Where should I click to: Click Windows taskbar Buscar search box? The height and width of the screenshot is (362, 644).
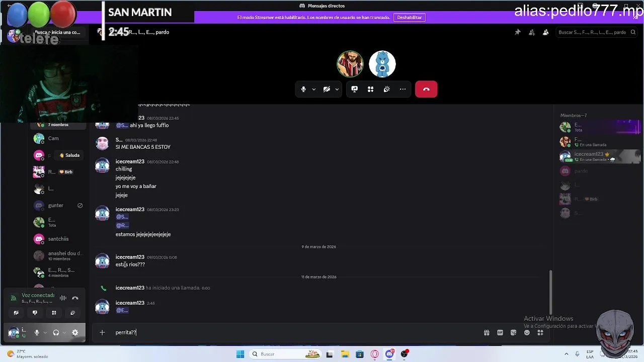pos(286,354)
